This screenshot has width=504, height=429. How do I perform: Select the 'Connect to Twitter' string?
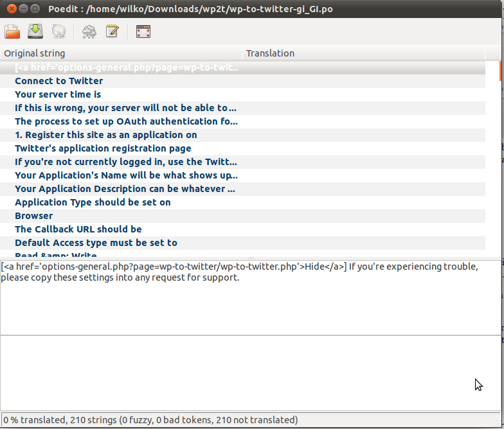[243, 81]
